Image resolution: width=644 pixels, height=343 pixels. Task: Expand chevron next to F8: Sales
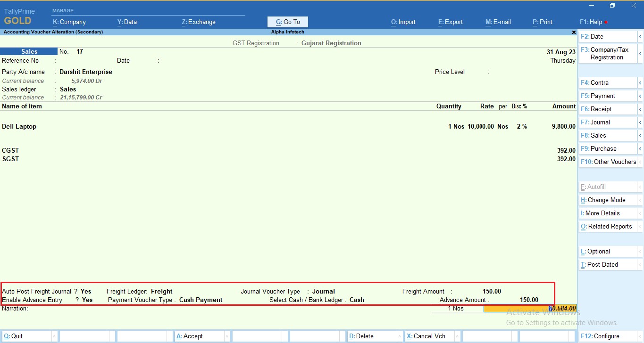coord(641,135)
